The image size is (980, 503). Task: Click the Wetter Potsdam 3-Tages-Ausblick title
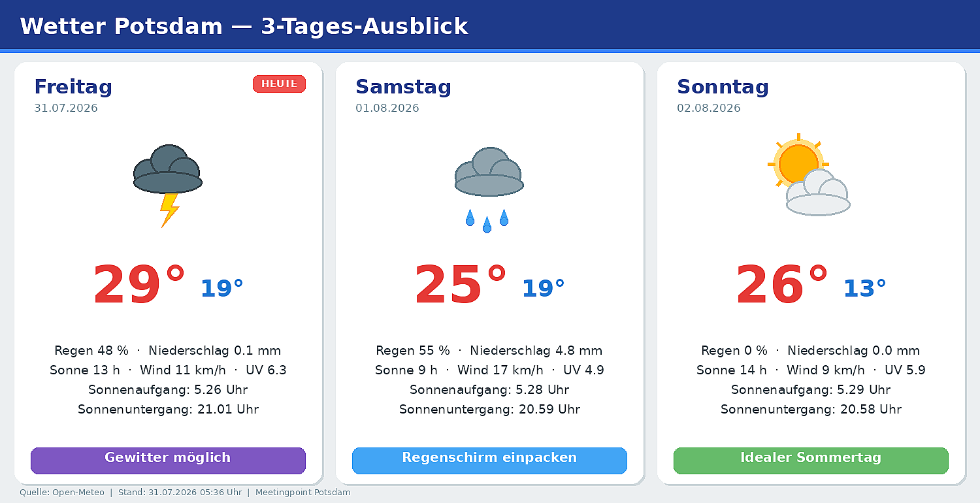point(244,26)
